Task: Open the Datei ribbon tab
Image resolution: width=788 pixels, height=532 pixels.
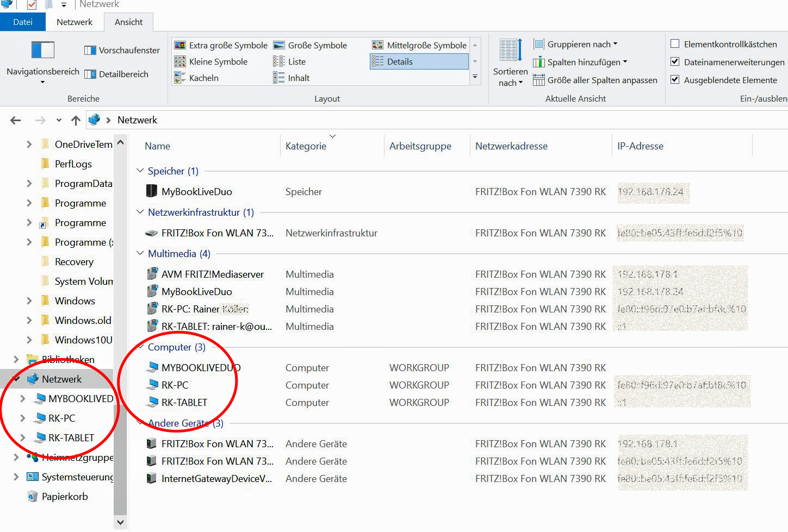Action: click(23, 22)
